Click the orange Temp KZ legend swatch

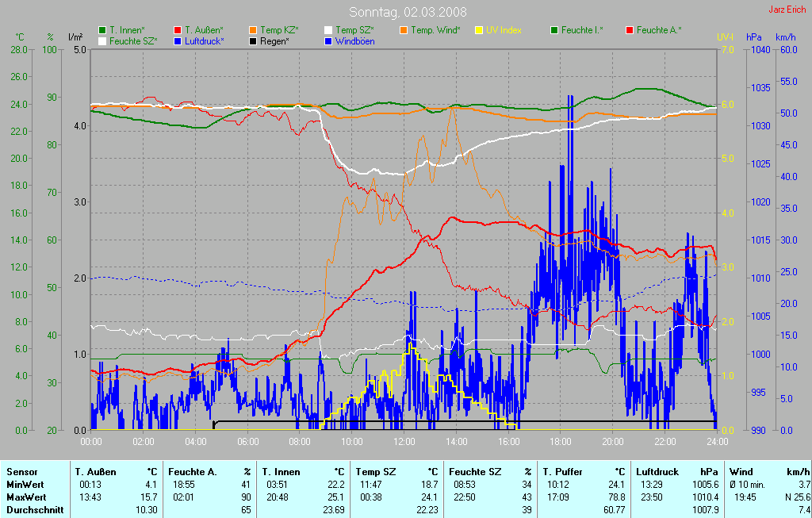[x=253, y=30]
